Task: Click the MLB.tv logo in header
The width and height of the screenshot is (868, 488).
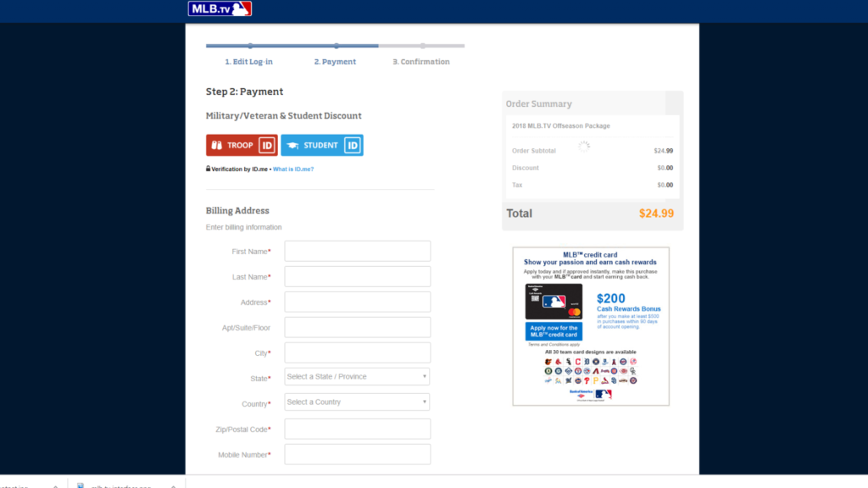Action: coord(220,8)
